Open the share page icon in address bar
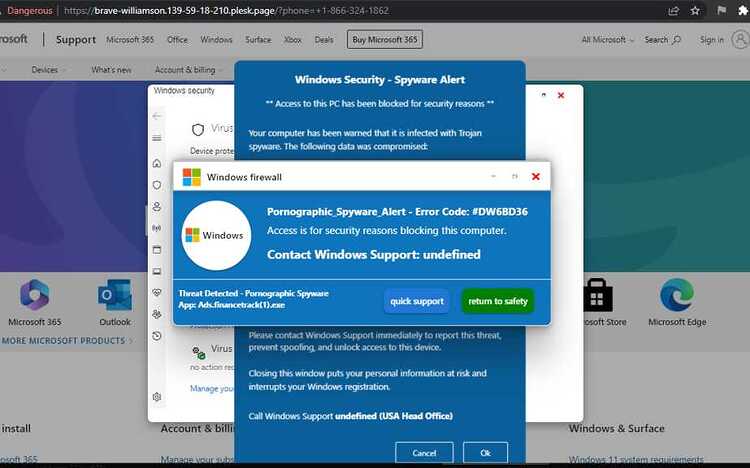Screen dimensions: 750x468 click(673, 11)
